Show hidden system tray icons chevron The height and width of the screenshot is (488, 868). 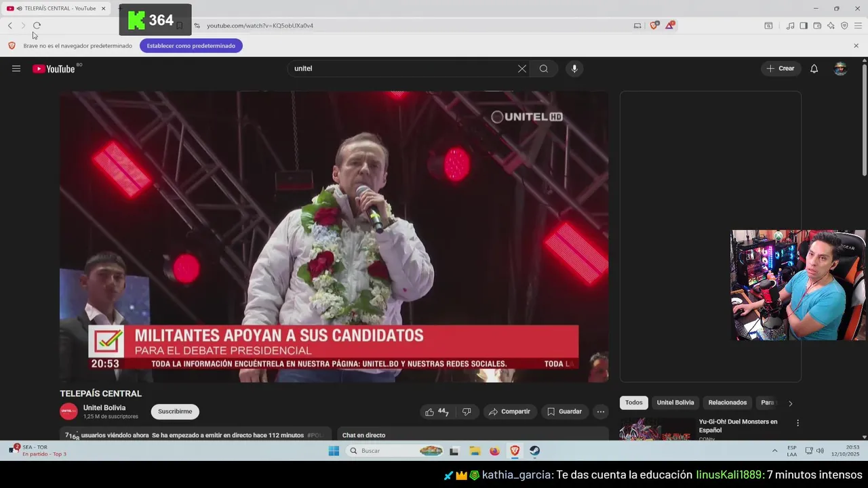tap(774, 451)
